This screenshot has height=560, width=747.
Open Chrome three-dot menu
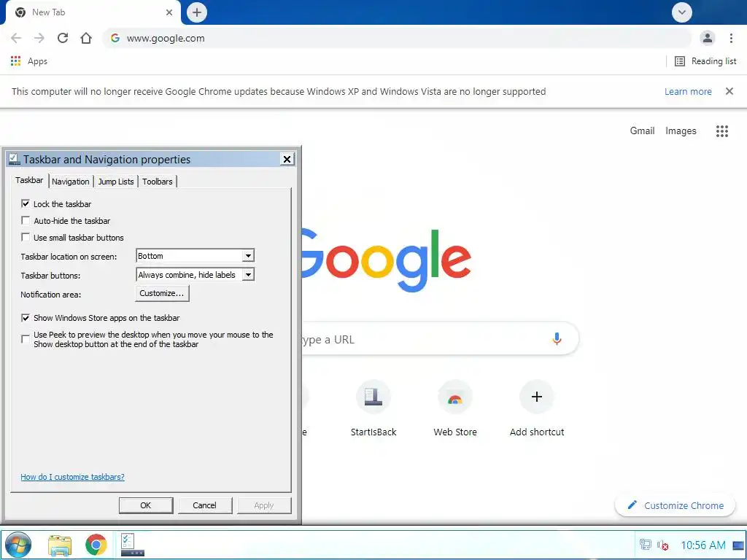[731, 38]
